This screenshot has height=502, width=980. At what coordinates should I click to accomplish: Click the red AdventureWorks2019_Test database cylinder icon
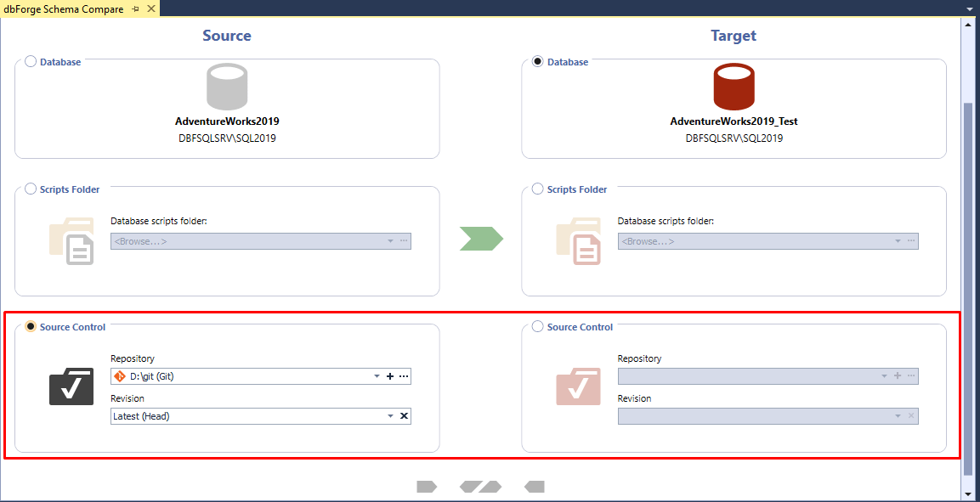734,86
